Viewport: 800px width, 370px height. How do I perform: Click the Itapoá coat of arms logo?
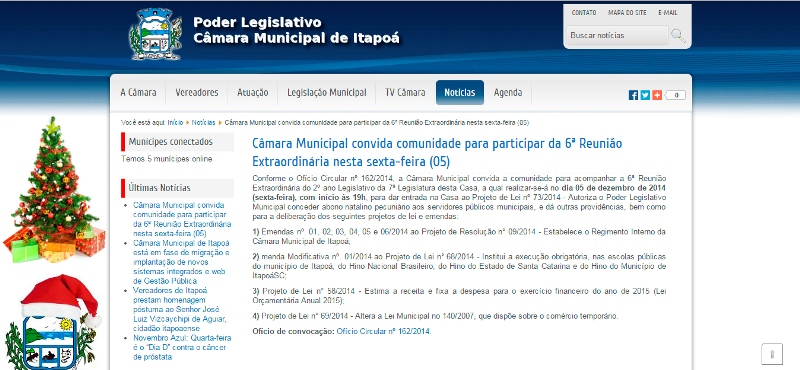tap(155, 35)
